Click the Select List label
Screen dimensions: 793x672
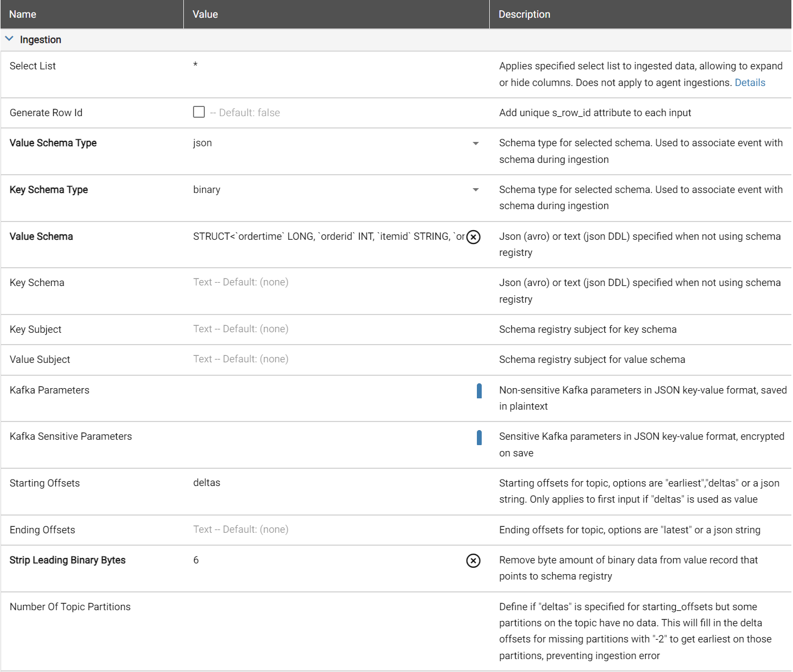click(x=33, y=66)
